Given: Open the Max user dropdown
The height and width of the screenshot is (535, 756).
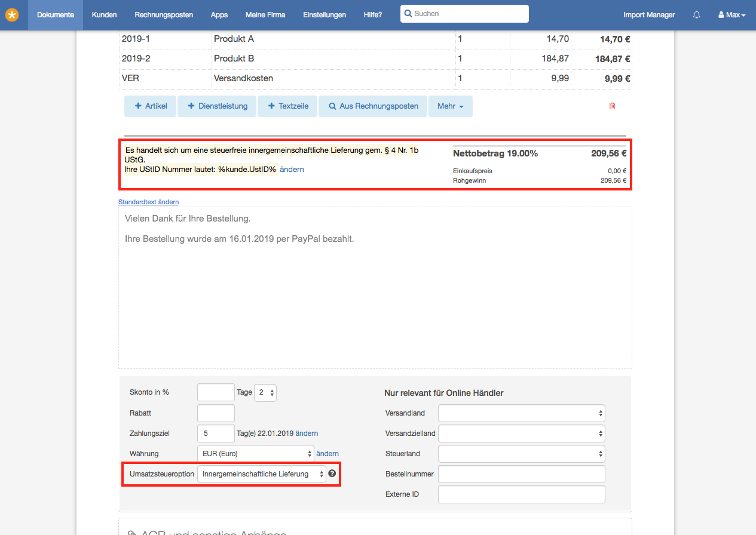Looking at the screenshot, I should click(732, 15).
